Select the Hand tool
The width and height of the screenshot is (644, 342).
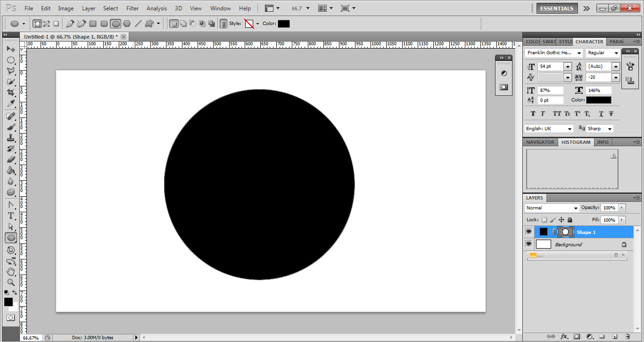pyautogui.click(x=11, y=272)
